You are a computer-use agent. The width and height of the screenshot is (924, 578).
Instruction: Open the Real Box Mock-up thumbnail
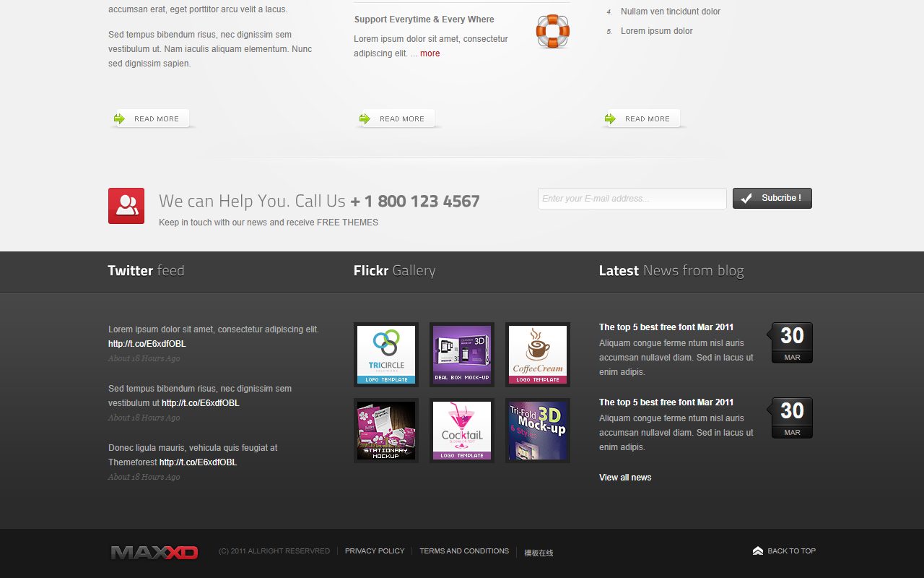pos(462,355)
